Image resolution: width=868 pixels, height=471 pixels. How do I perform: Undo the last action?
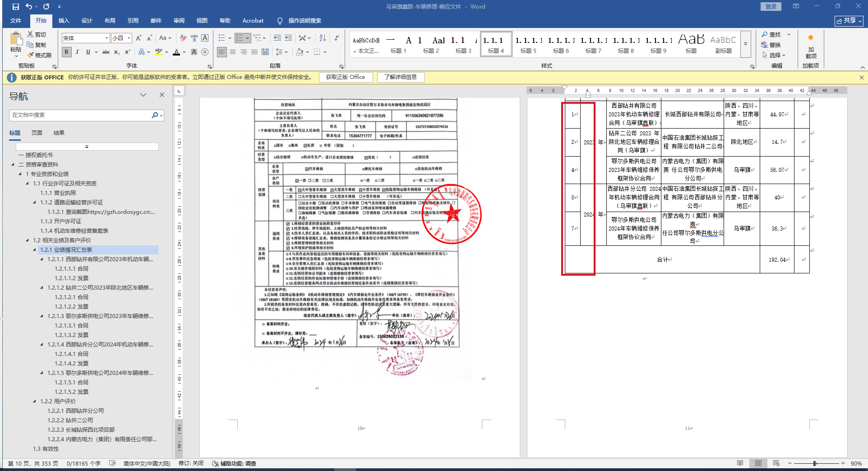point(29,7)
